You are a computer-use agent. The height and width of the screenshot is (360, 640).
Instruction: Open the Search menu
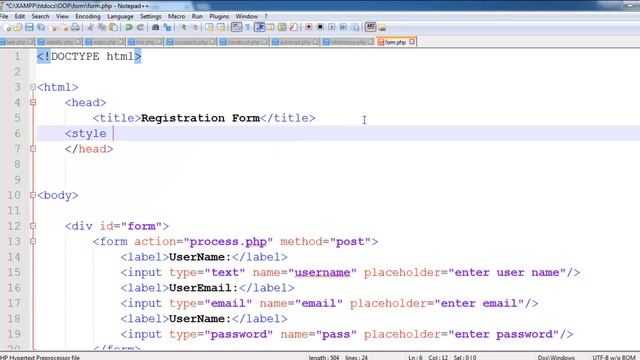40,16
